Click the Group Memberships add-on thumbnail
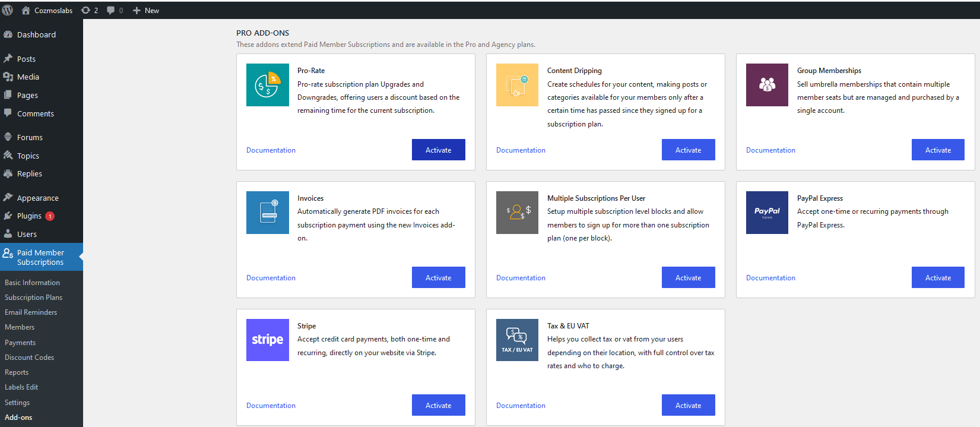 [767, 85]
